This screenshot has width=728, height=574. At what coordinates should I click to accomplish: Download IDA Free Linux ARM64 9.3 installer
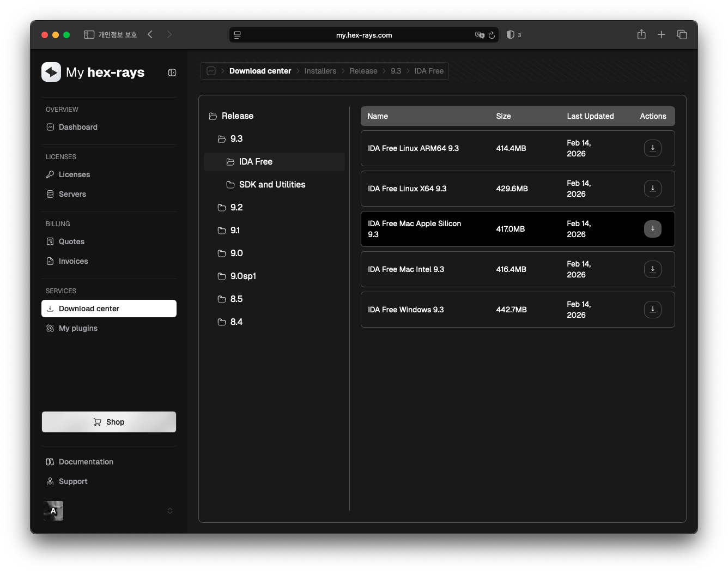(652, 148)
